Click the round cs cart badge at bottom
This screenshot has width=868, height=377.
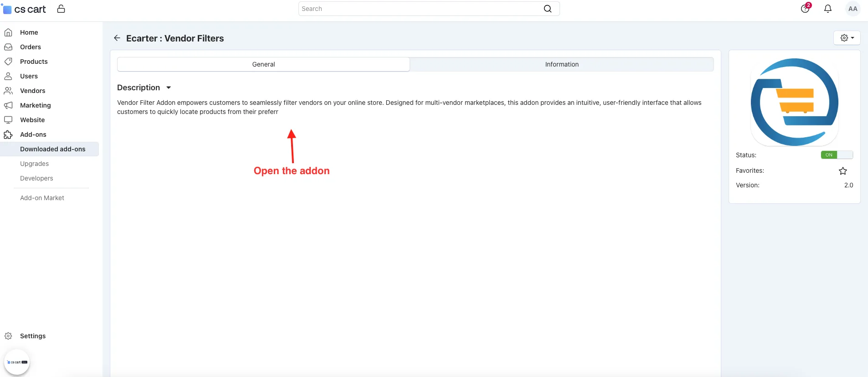click(17, 362)
